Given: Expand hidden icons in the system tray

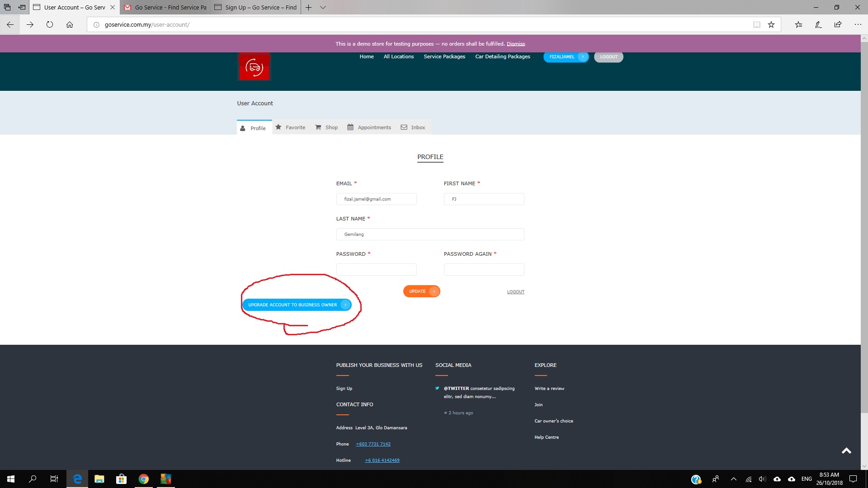Looking at the screenshot, I should [733, 479].
